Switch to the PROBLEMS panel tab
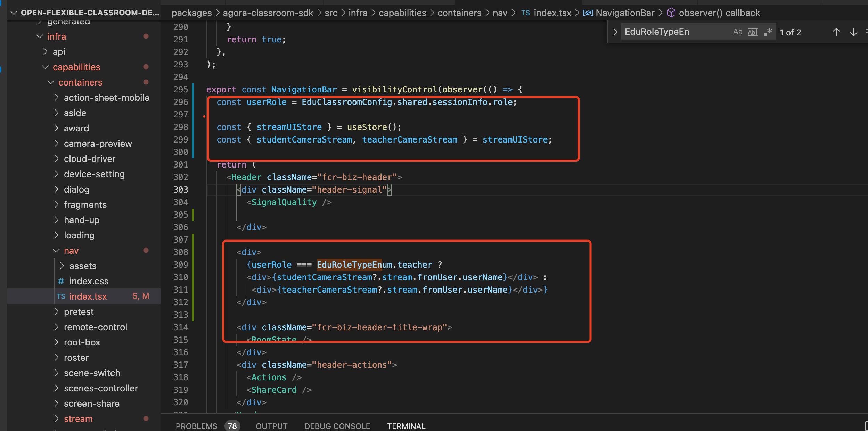868x431 pixels. click(196, 426)
